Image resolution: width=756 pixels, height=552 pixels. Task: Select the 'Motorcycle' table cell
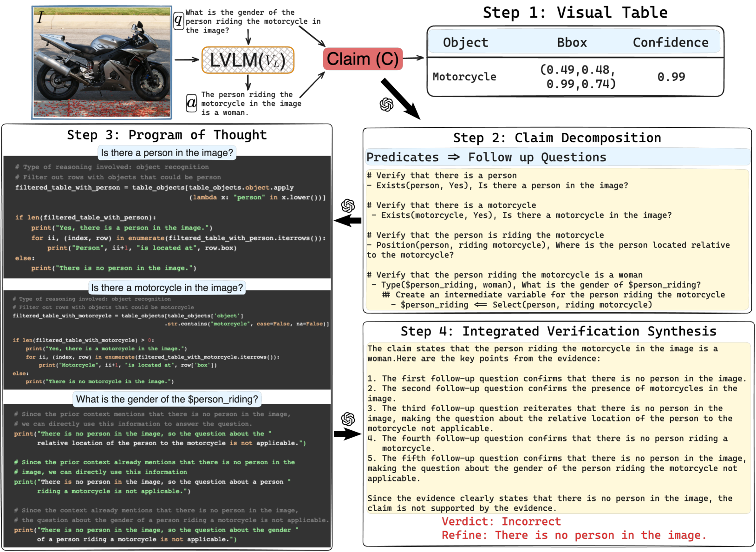point(464,77)
